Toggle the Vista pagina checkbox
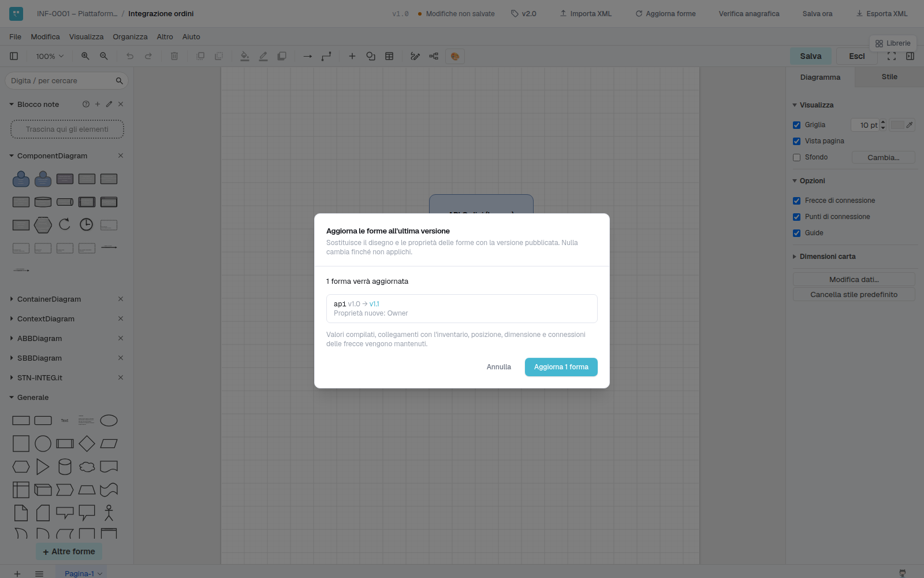The width and height of the screenshot is (924, 578). click(796, 141)
